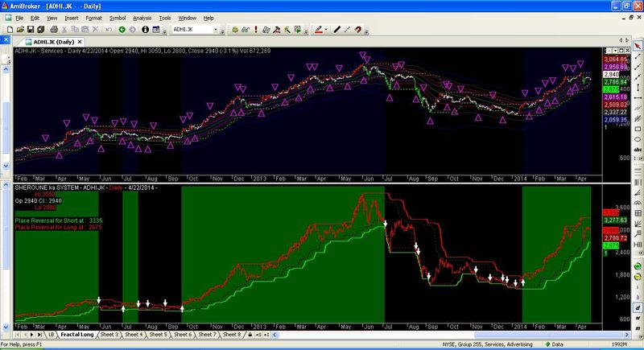Click the New document icon
The image size is (644, 350).
tap(10, 30)
